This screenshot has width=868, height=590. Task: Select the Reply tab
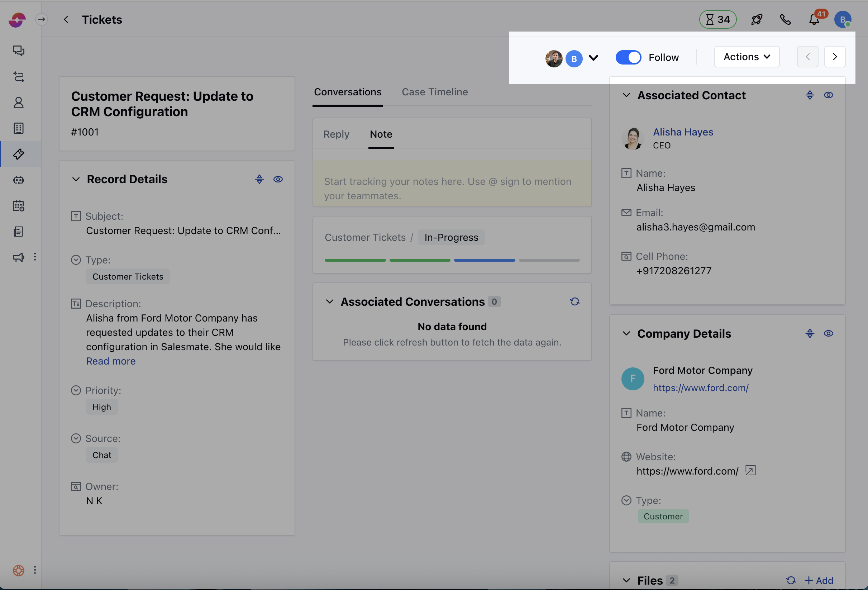[336, 134]
